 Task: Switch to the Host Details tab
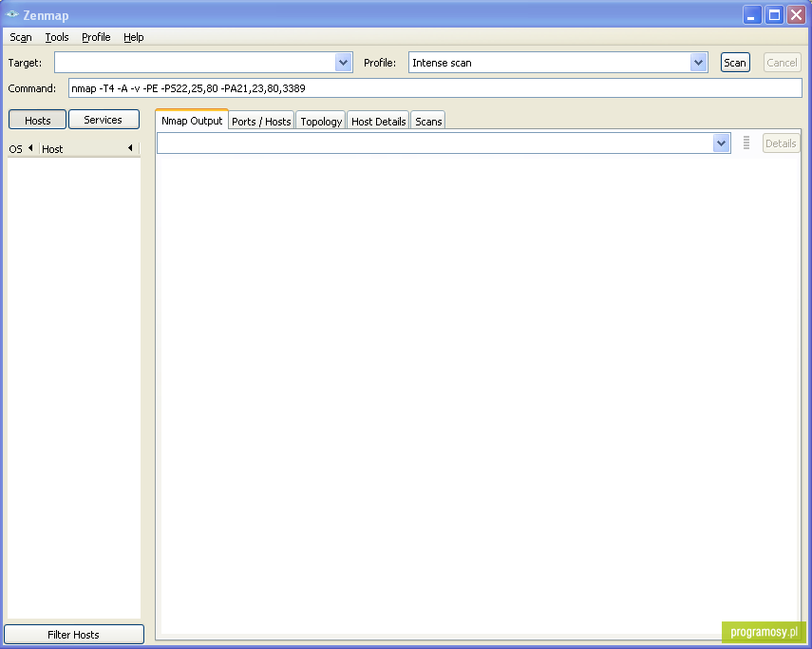coord(378,122)
